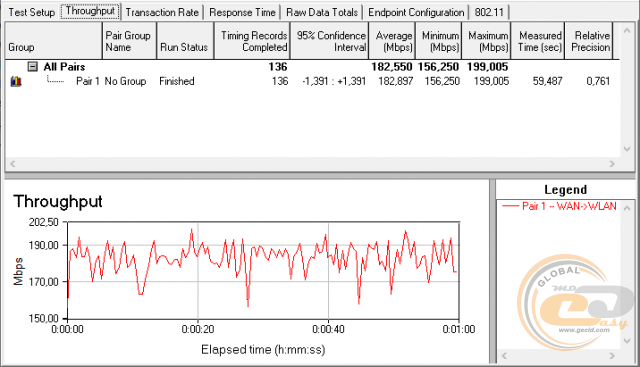Image resolution: width=640 pixels, height=367 pixels.
Task: Click the Run Status column header
Action: (x=185, y=41)
